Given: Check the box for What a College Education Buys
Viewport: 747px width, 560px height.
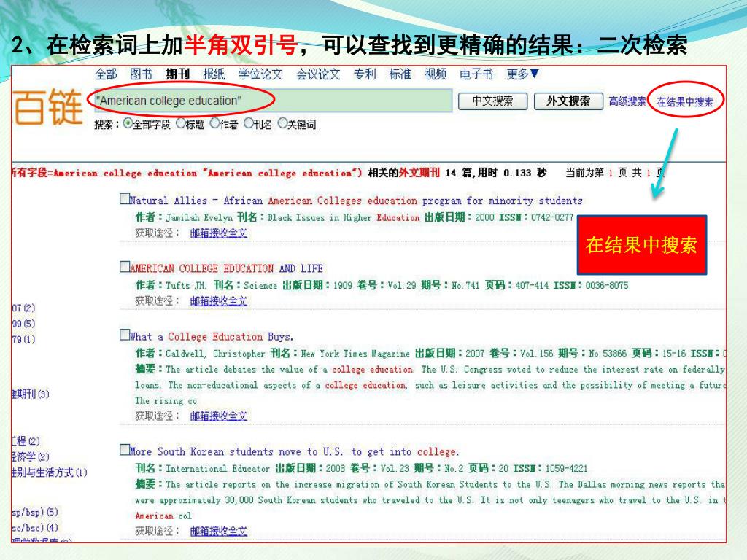Looking at the screenshot, I should point(125,335).
